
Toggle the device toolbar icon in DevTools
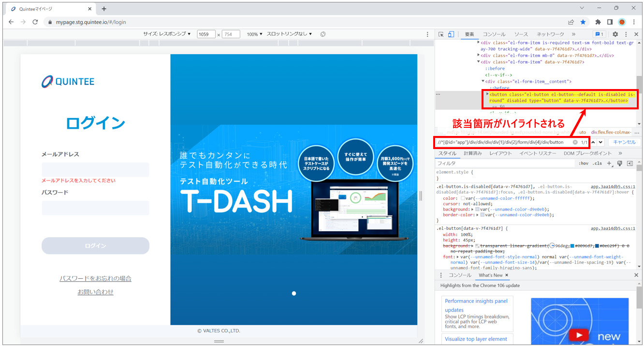click(x=451, y=34)
